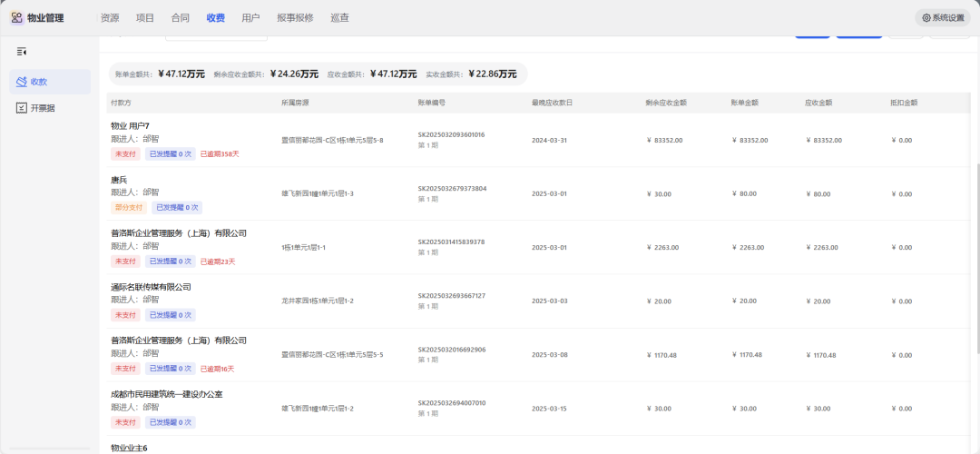The image size is (980, 454).
Task: Click bill number SK2025032694007010
Action: coord(451,403)
